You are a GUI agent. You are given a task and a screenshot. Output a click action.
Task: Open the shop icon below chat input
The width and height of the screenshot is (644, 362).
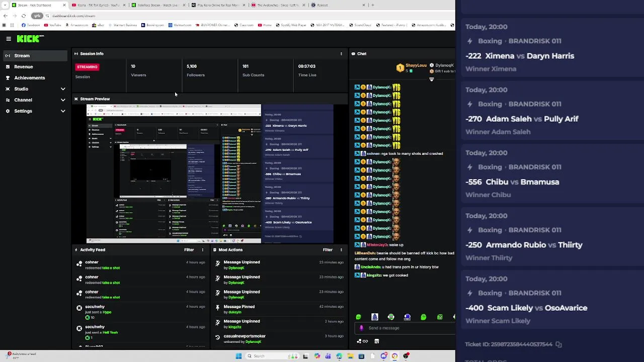tap(376, 341)
